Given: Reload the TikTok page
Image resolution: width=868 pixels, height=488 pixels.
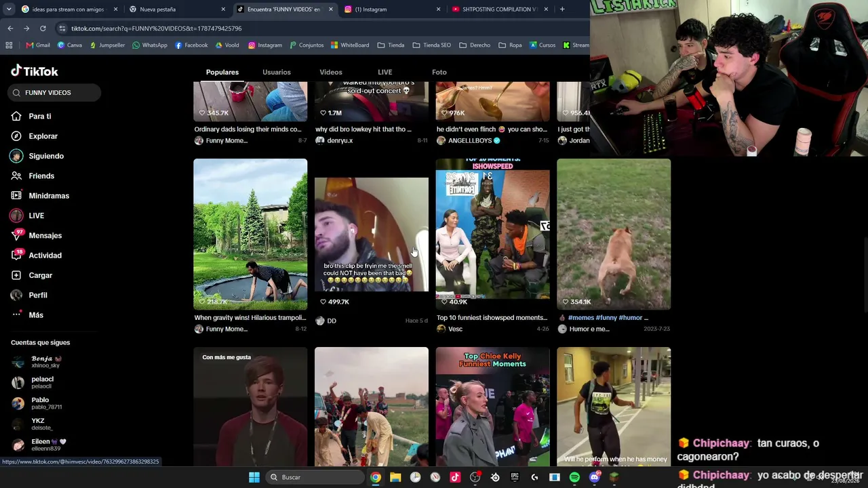Looking at the screenshot, I should (x=43, y=28).
